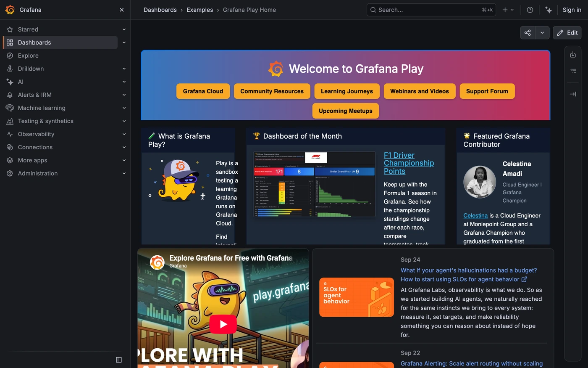Image resolution: width=588 pixels, height=368 pixels.
Task: Expand the Dashboards section chevron
Action: coord(124,42)
